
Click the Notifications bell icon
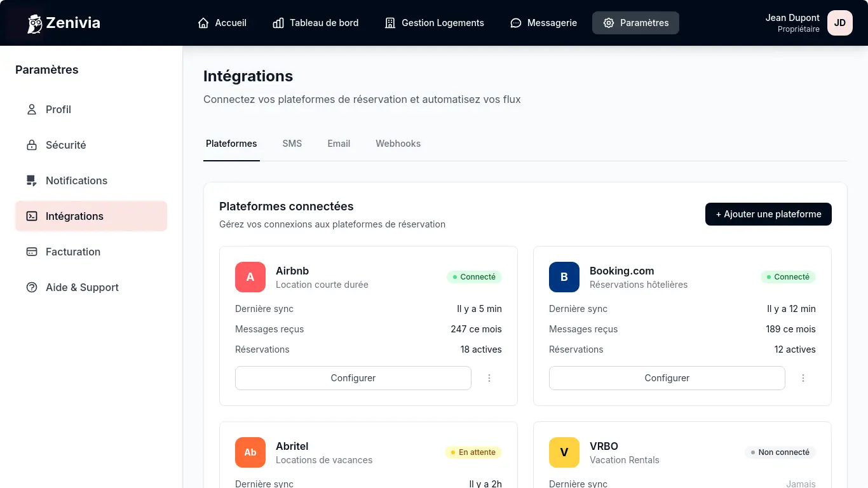tap(31, 180)
